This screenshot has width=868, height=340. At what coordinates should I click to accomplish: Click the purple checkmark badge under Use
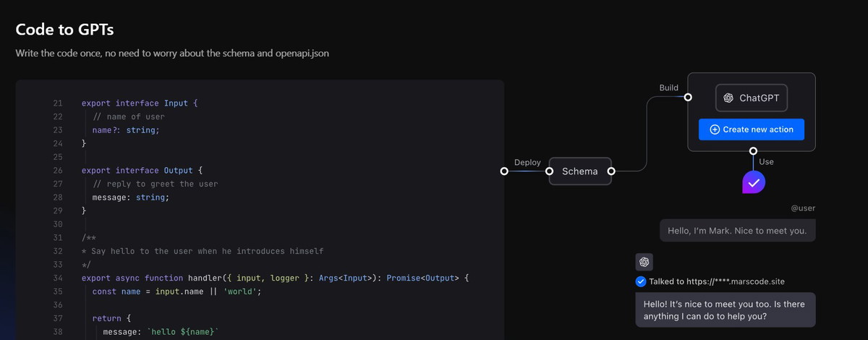pos(754,182)
